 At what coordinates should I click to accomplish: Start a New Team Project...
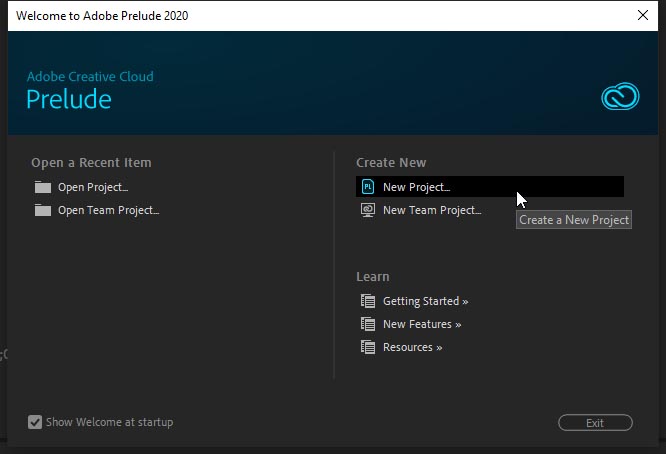[x=432, y=210]
